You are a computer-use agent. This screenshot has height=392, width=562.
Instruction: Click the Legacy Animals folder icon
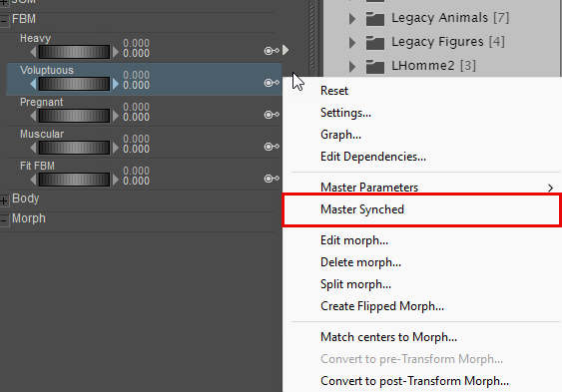point(375,18)
